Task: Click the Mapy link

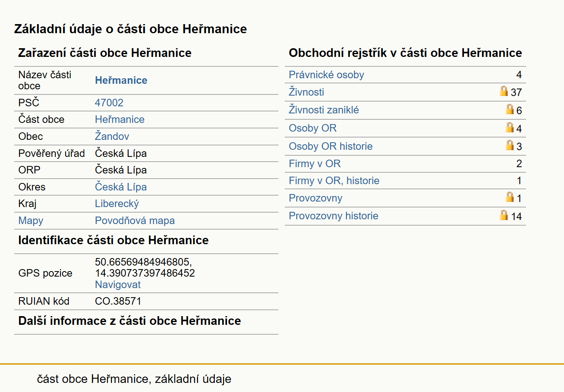Action: click(31, 220)
